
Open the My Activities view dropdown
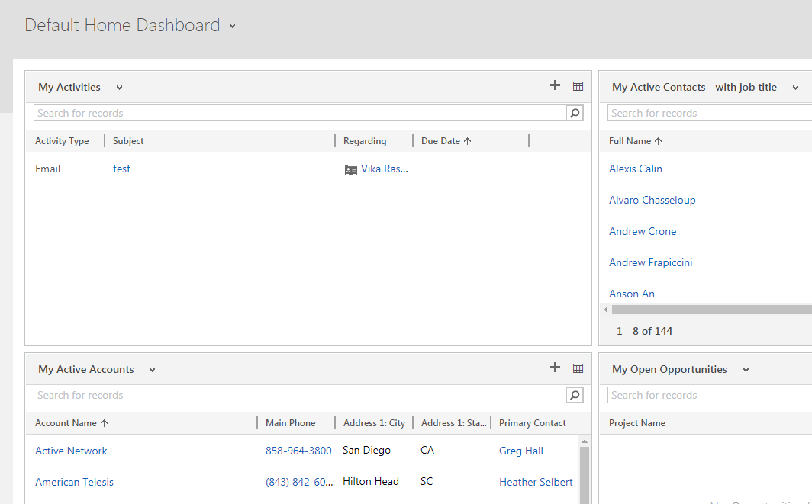119,88
